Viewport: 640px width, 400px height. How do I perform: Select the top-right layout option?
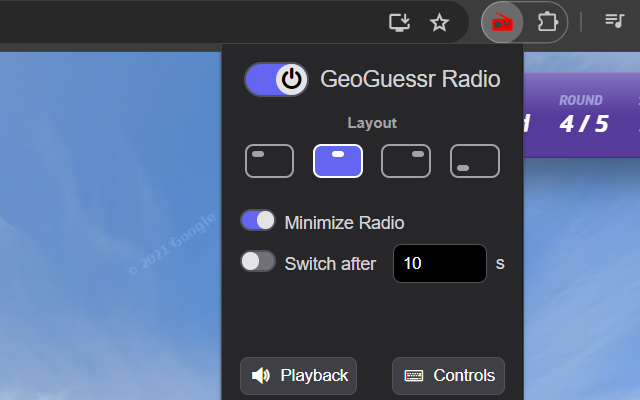coord(406,161)
